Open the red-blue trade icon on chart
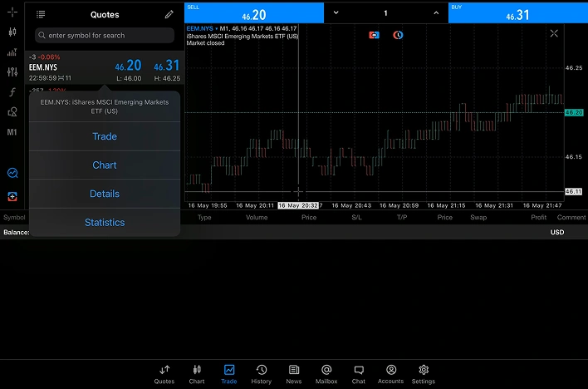588x389 pixels. click(374, 35)
